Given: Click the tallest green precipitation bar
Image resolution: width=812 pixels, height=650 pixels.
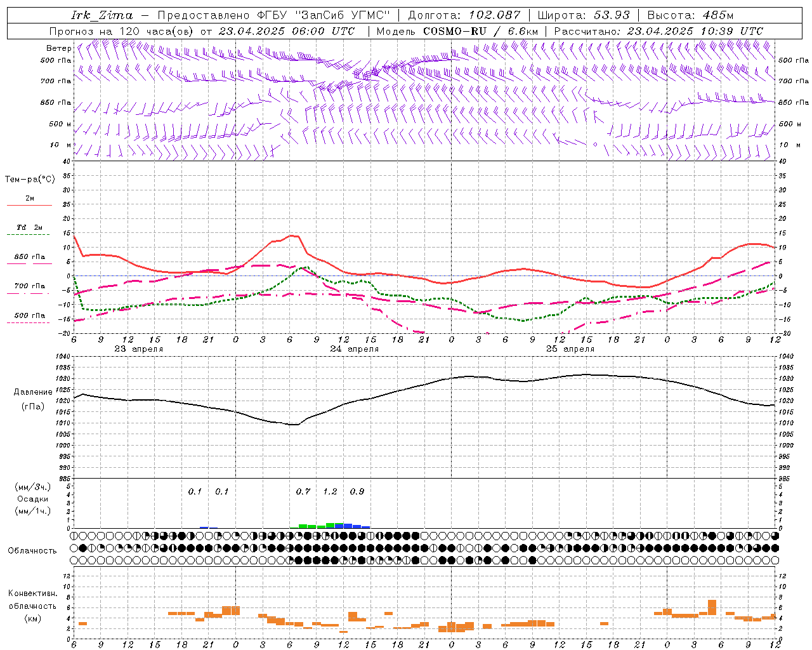Looking at the screenshot, I should coord(330,526).
